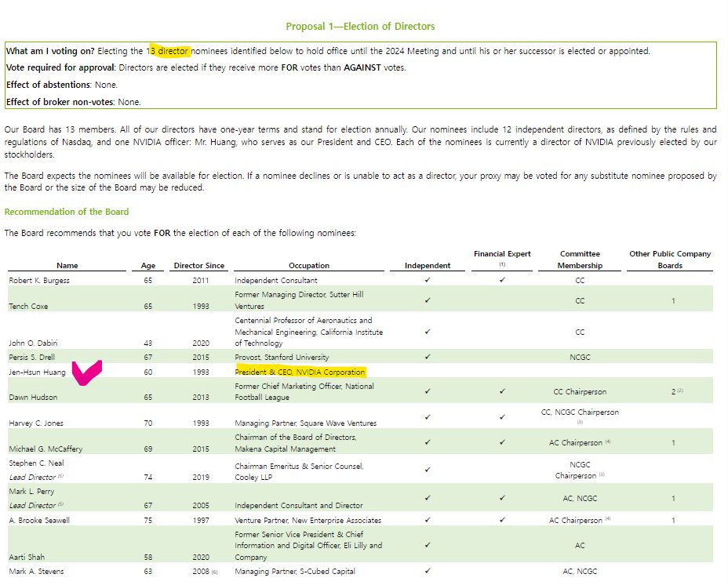
Task: Click the bold text 'What am I voting on?'
Action: coord(50,51)
